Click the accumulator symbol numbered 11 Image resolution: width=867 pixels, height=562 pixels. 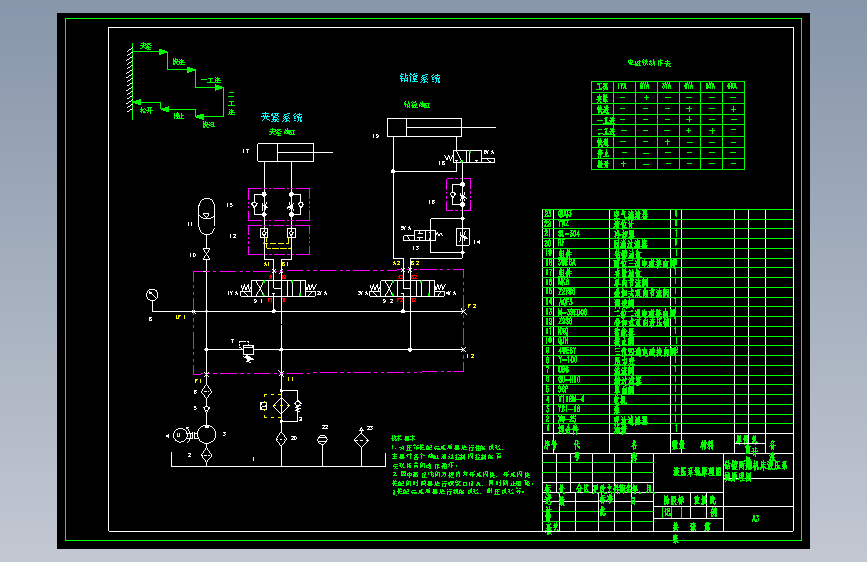(206, 216)
